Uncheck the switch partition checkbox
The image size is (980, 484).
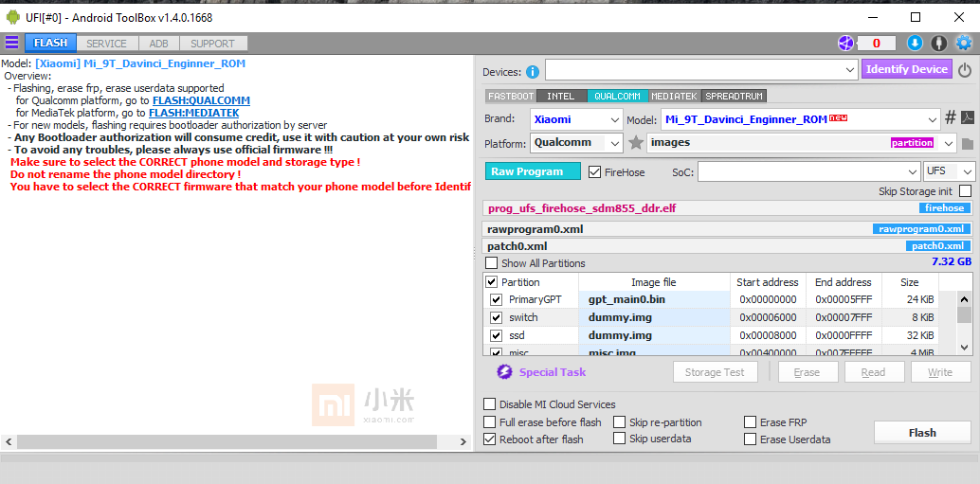coord(497,318)
